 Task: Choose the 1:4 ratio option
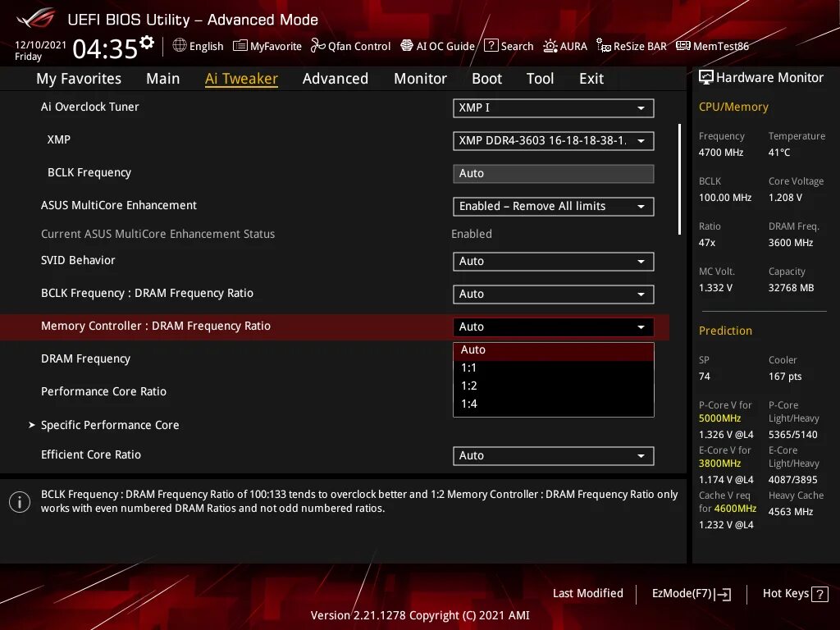tap(554, 404)
